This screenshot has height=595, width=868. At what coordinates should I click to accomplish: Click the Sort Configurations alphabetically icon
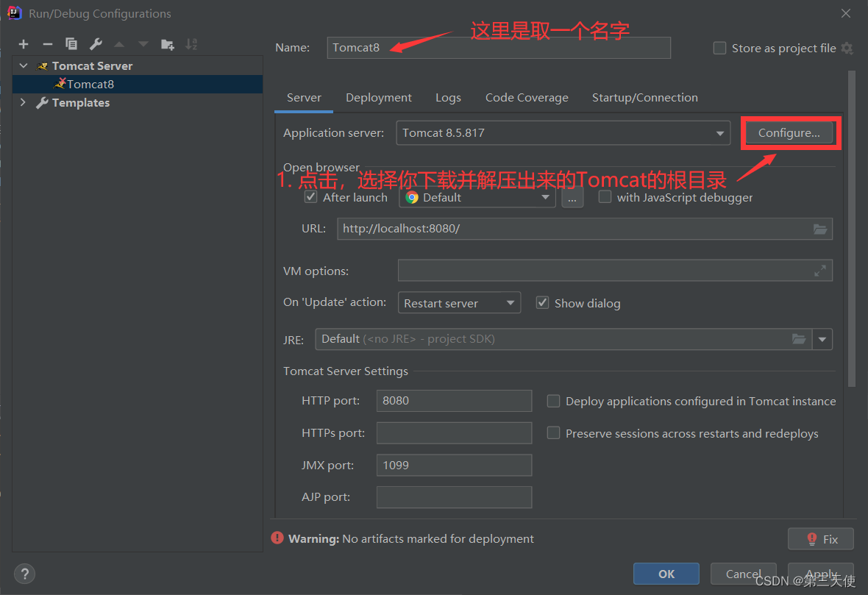click(191, 44)
